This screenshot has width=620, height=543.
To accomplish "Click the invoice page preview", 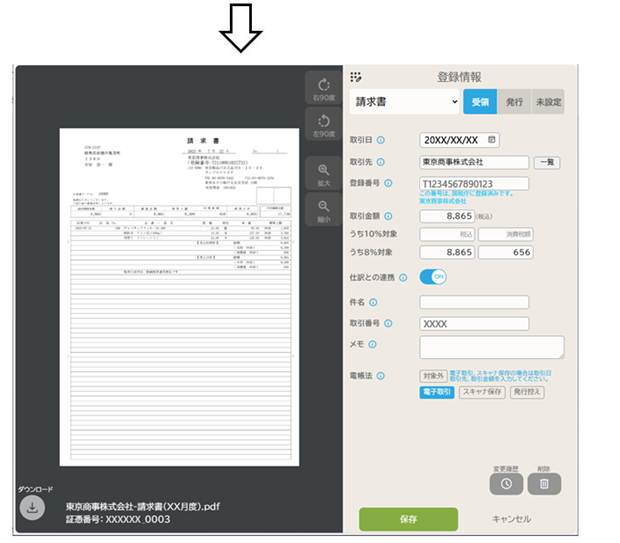I will pyautogui.click(x=179, y=297).
